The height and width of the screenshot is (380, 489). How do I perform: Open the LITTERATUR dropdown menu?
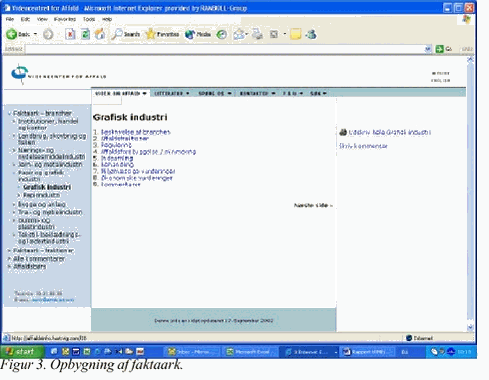172,93
